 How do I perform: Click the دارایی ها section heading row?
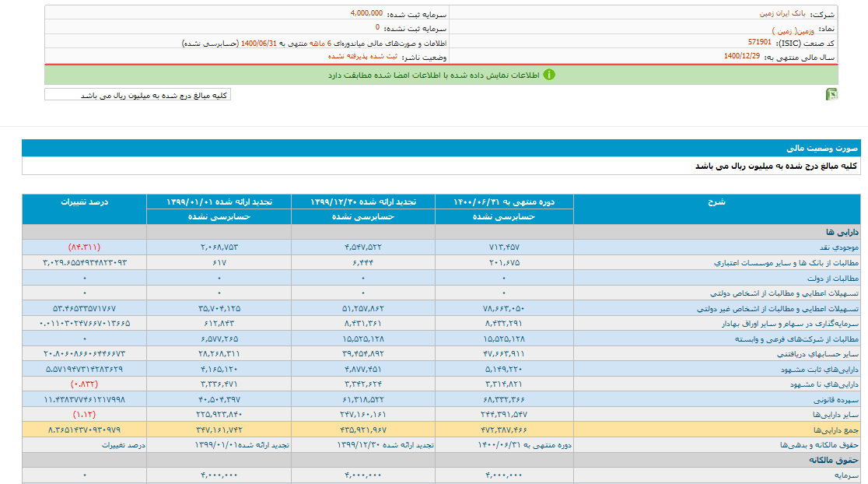(441, 232)
